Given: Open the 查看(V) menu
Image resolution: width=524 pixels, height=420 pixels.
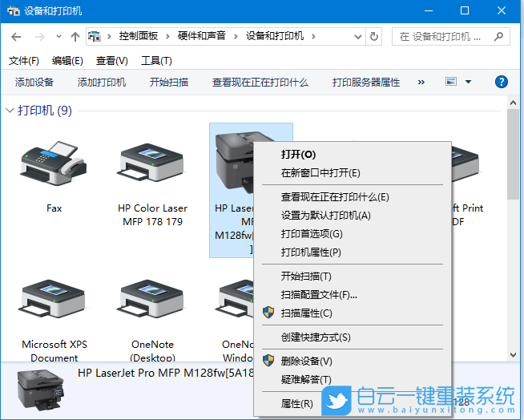Looking at the screenshot, I should [111, 61].
